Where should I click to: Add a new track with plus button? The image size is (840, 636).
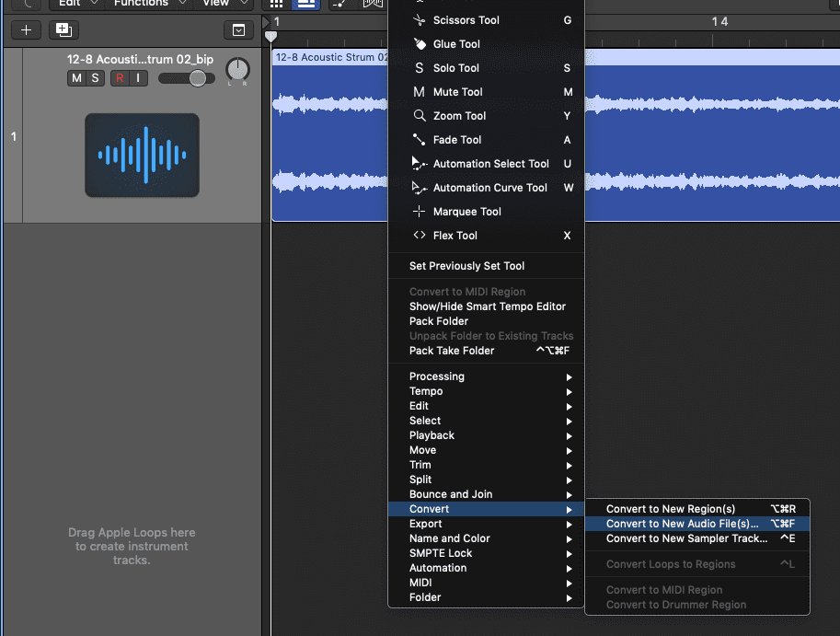(26, 30)
